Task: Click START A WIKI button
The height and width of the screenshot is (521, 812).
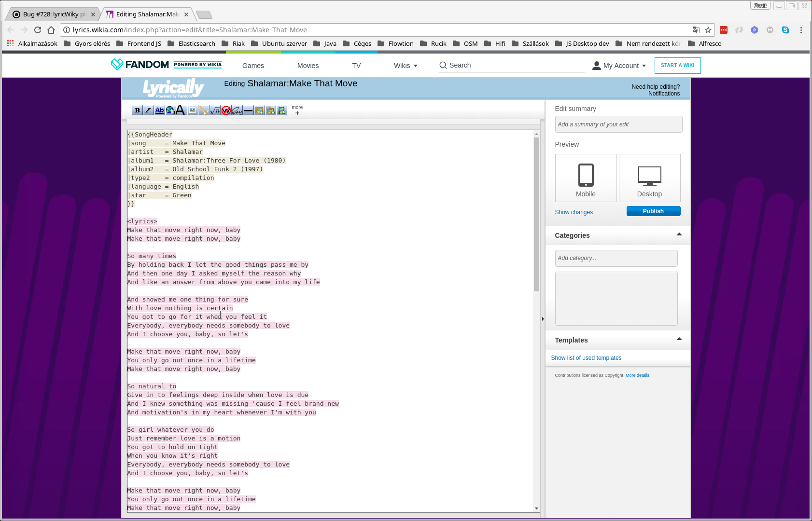Action: coord(677,66)
